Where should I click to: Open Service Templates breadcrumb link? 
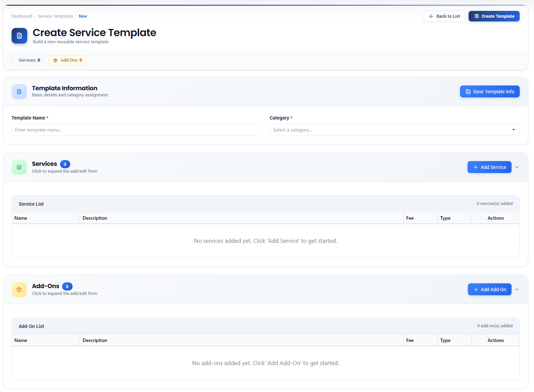point(56,16)
